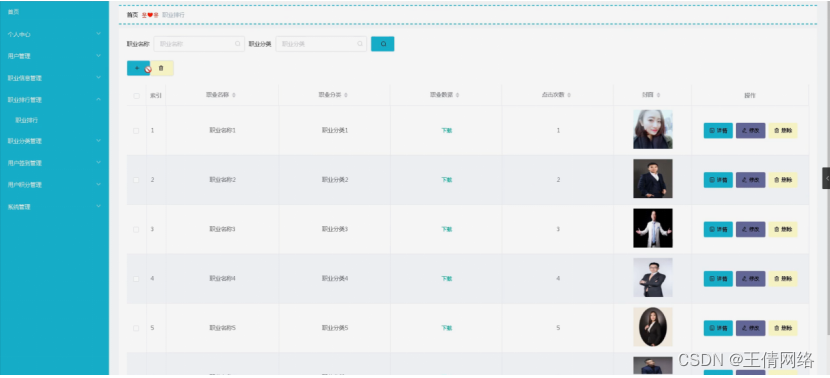This screenshot has height=378, width=830.
Task: Open the dark side handle at right edge
Action: (826, 178)
